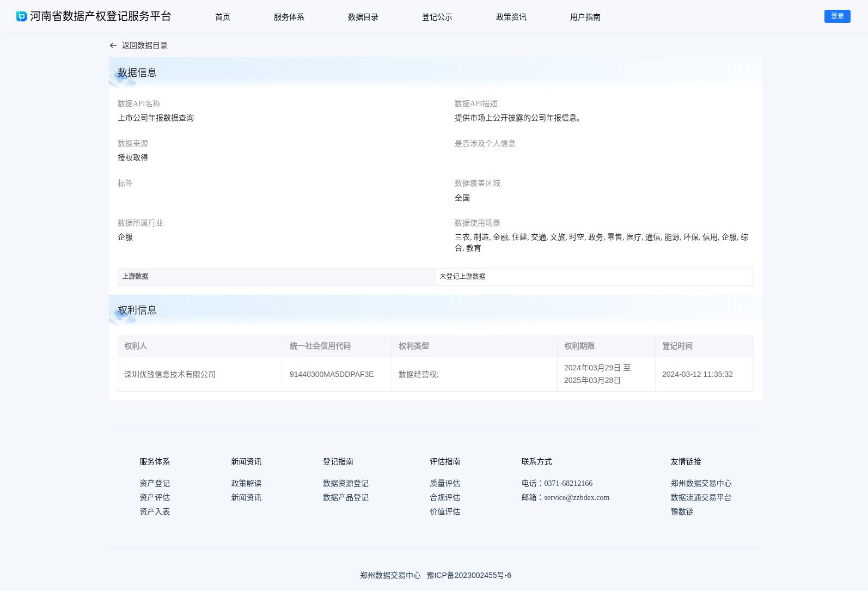The height and width of the screenshot is (591, 868).
Task: Click the 数据经营权; table cell
Action: 474,374
